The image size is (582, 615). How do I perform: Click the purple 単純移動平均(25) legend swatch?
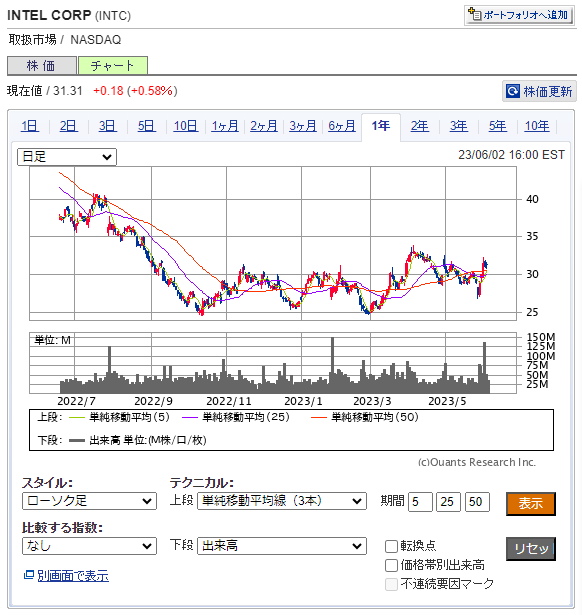190,417
